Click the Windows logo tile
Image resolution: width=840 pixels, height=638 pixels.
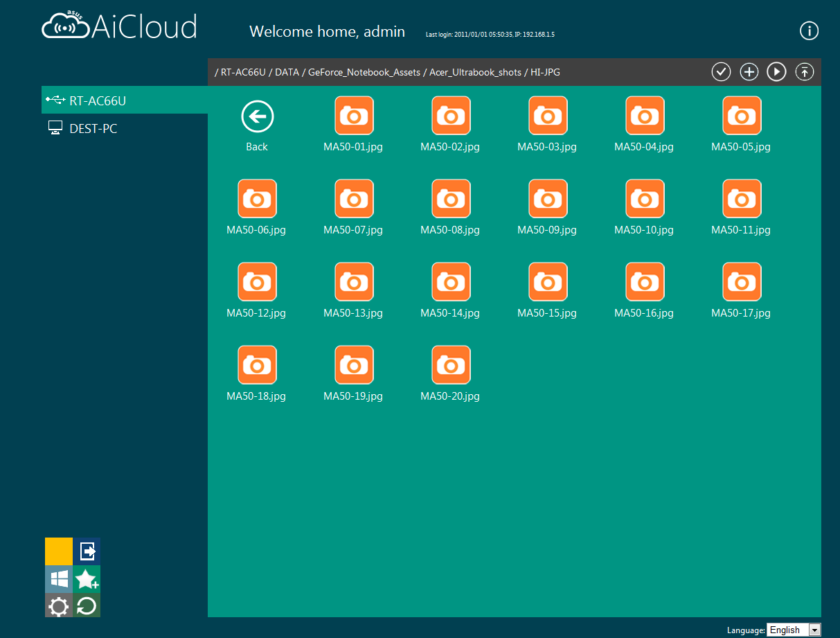pyautogui.click(x=59, y=579)
